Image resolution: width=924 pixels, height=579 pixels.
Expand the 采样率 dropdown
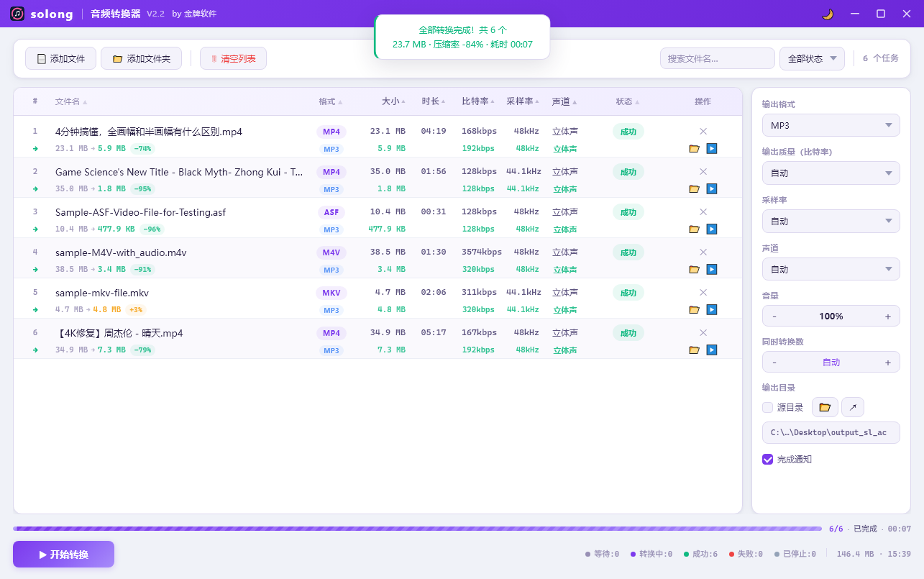point(831,222)
